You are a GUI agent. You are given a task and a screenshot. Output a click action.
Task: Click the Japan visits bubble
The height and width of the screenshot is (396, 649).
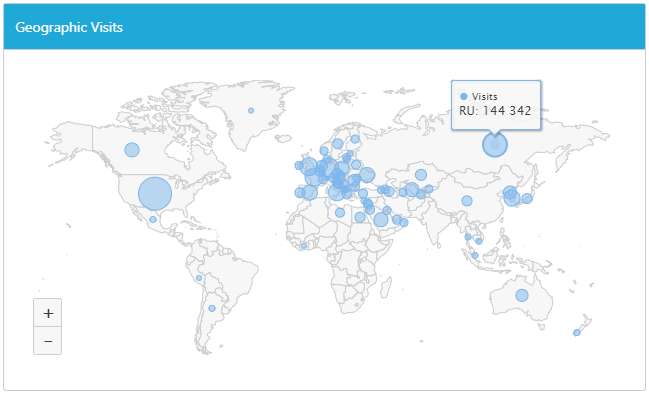point(527,198)
